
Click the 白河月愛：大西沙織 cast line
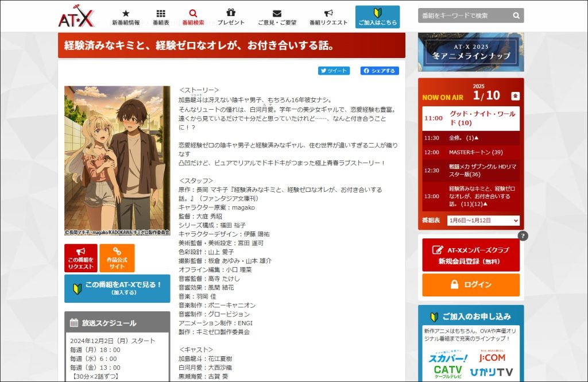tap(205, 368)
